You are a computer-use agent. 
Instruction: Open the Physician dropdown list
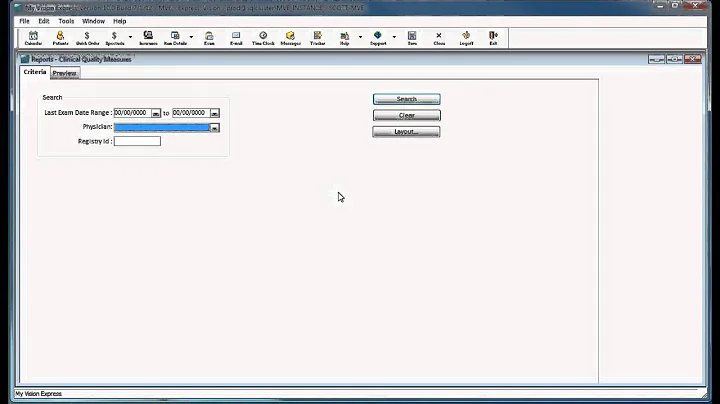tap(214, 128)
